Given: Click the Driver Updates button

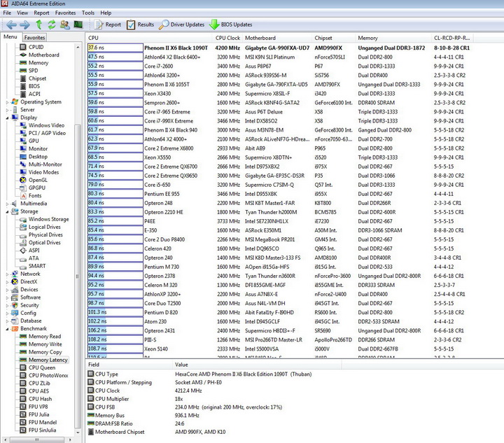Looking at the screenshot, I should pyautogui.click(x=181, y=24).
